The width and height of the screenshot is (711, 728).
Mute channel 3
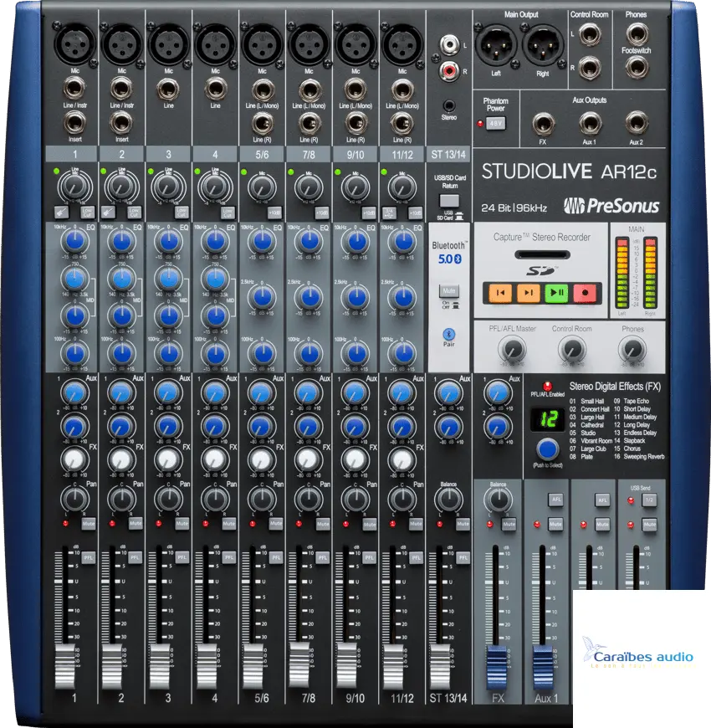pyautogui.click(x=182, y=524)
